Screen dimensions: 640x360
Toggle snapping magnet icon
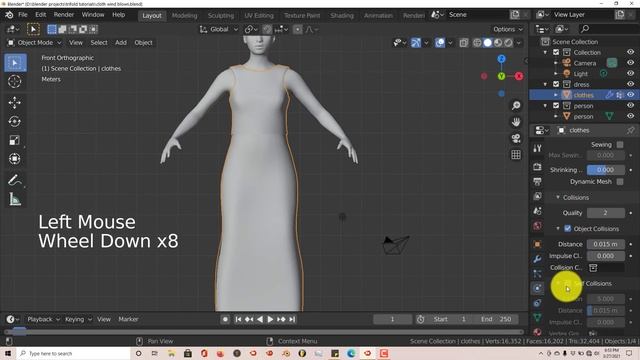tap(267, 29)
